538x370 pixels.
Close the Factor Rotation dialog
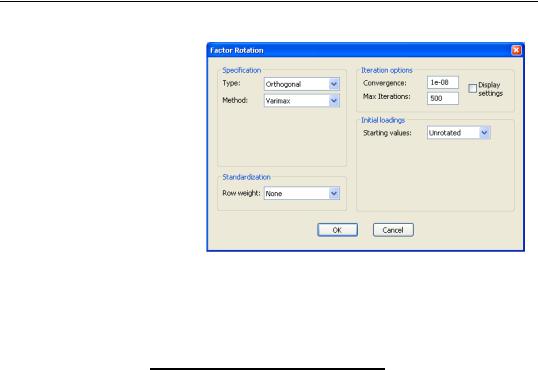[x=516, y=50]
